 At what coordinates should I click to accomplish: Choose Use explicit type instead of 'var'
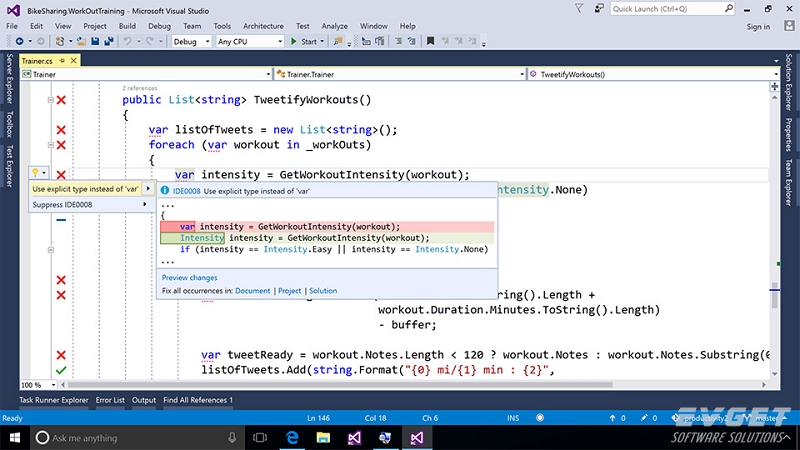(x=91, y=189)
